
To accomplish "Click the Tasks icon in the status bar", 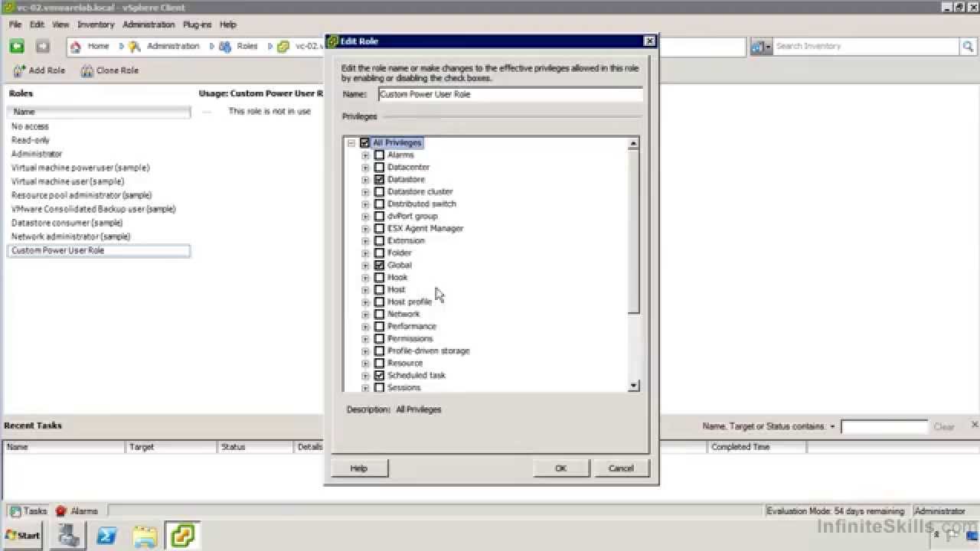I will coord(15,511).
